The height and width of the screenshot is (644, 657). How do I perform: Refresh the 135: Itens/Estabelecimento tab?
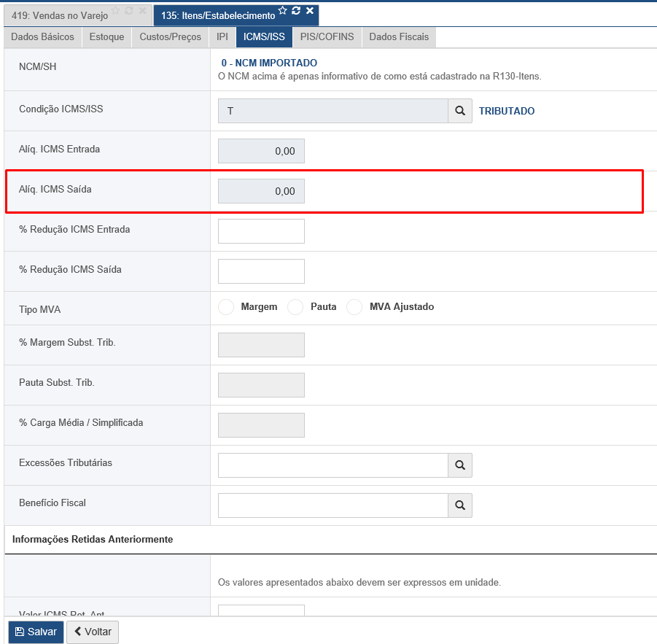(x=296, y=10)
